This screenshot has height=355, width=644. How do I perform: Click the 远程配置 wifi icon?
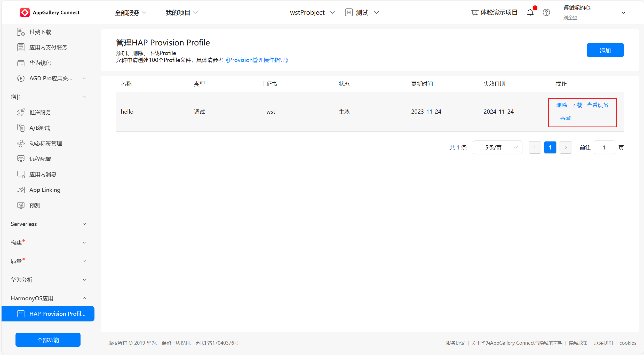tap(21, 159)
